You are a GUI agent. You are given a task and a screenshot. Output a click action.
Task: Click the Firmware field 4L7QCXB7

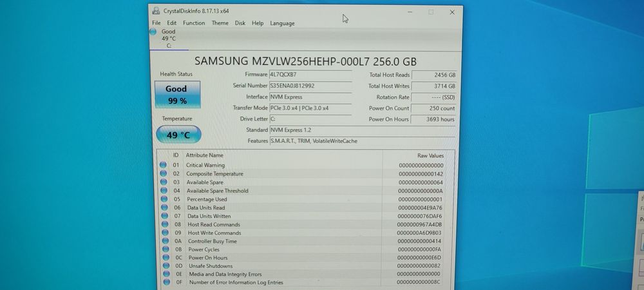pyautogui.click(x=310, y=75)
